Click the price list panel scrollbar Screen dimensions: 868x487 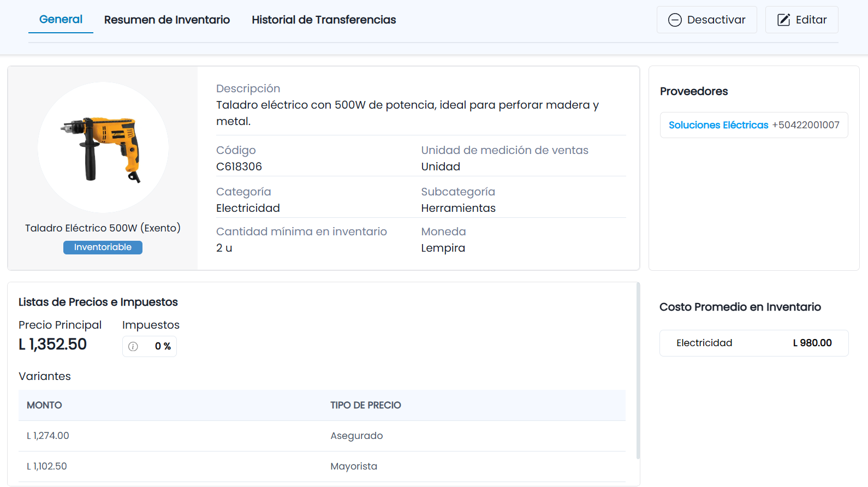point(638,370)
